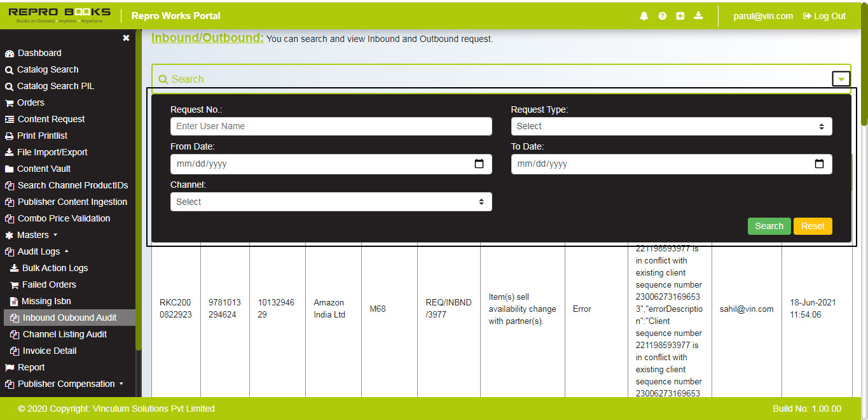Click the Masters asterisk icon
This screenshot has height=420, width=868.
9,235
